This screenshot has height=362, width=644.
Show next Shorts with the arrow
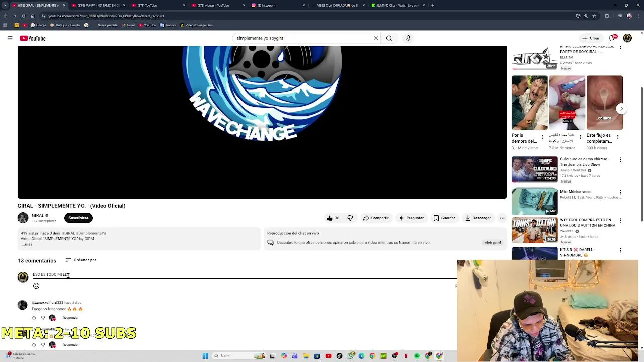coord(621,109)
